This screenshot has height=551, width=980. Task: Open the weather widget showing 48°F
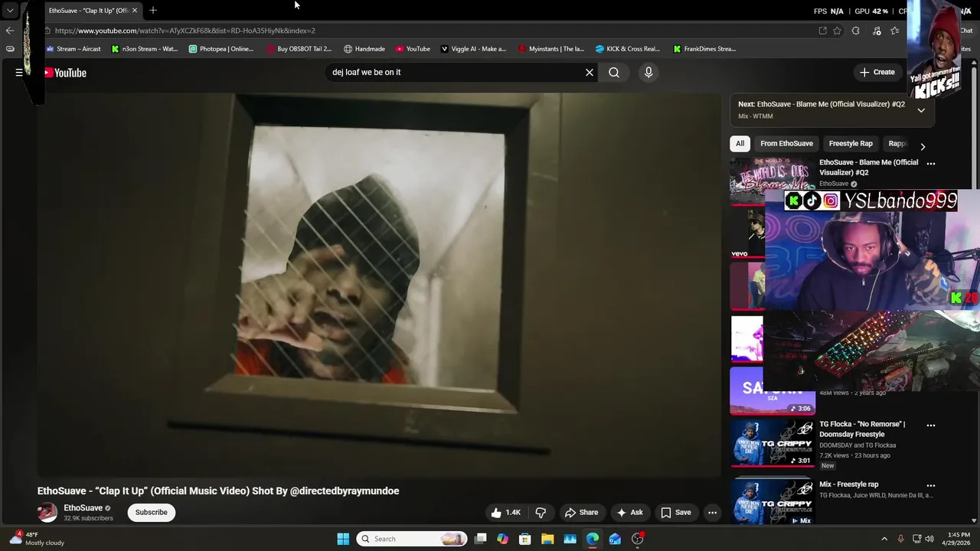[35, 539]
